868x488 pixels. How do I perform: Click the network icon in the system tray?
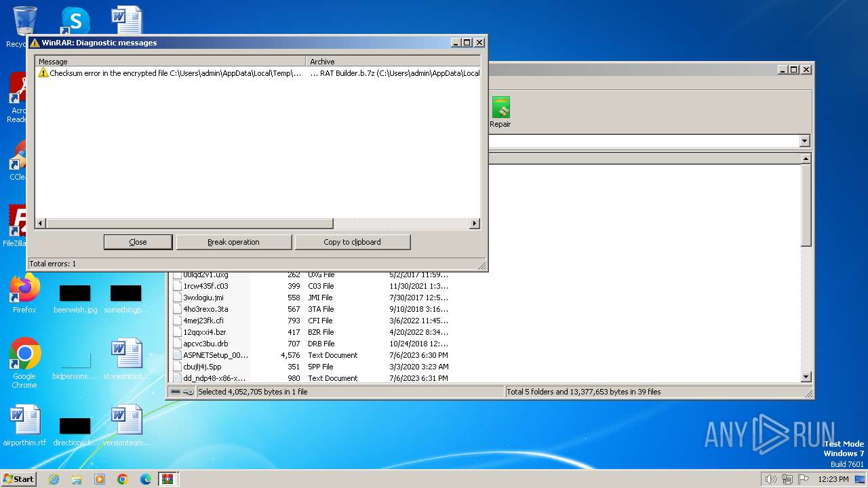[787, 479]
